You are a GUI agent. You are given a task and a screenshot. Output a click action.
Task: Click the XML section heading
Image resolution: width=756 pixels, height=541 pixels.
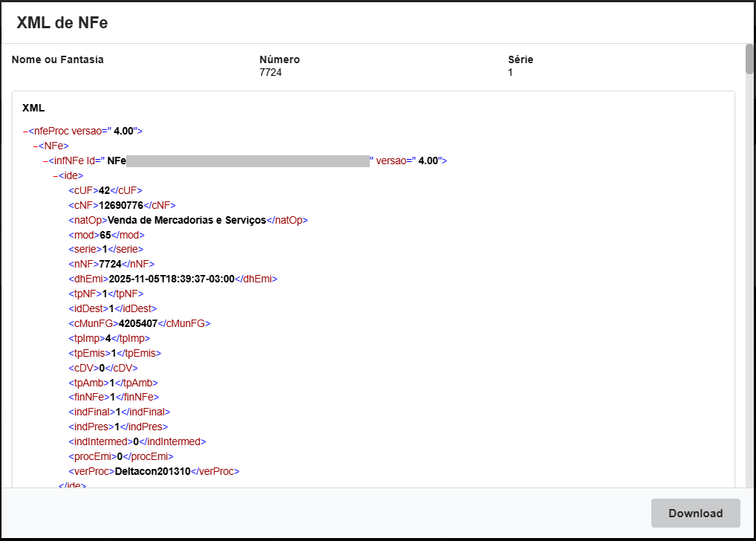tap(33, 108)
